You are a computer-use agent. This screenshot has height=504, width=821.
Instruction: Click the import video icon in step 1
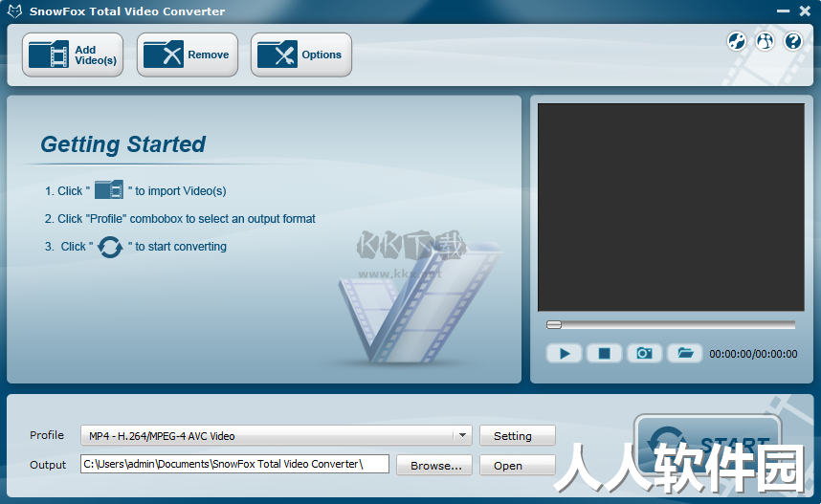pos(109,190)
